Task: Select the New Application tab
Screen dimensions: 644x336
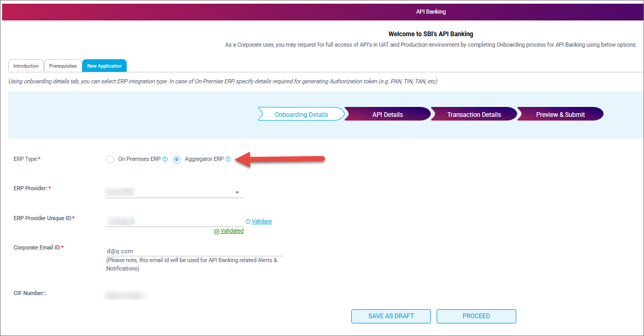Action: click(104, 66)
